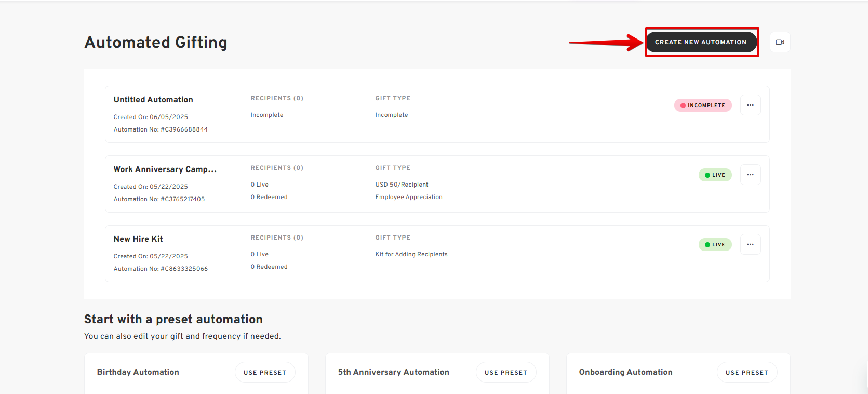868x394 pixels.
Task: Click the Incomplete status badge
Action: [703, 106]
